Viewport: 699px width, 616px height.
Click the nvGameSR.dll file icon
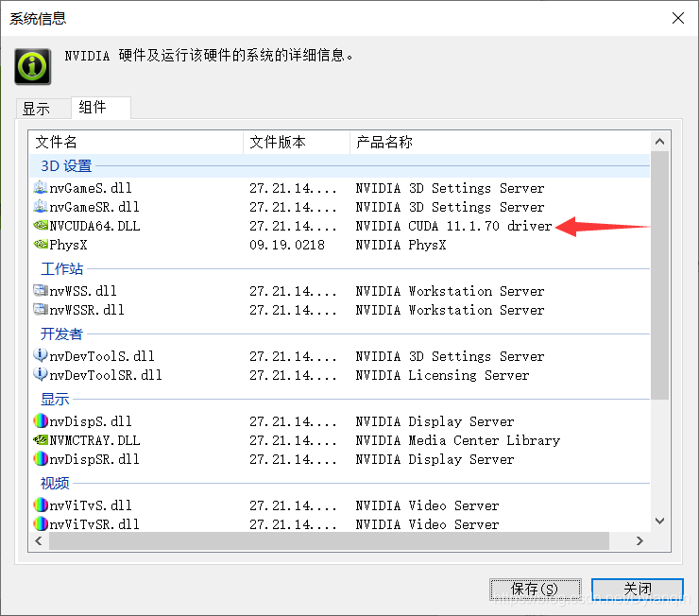point(40,206)
